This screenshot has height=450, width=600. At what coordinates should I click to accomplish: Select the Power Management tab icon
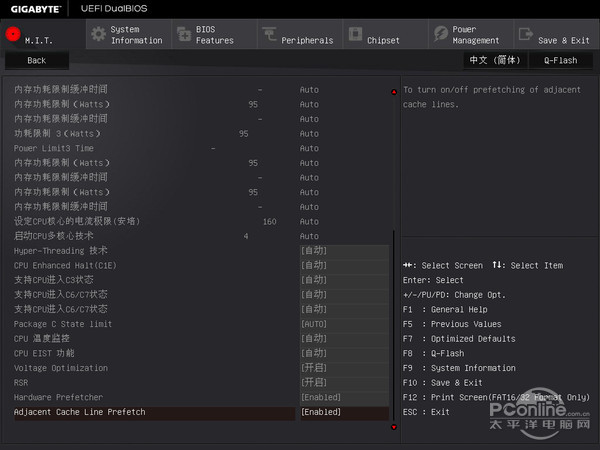[441, 35]
